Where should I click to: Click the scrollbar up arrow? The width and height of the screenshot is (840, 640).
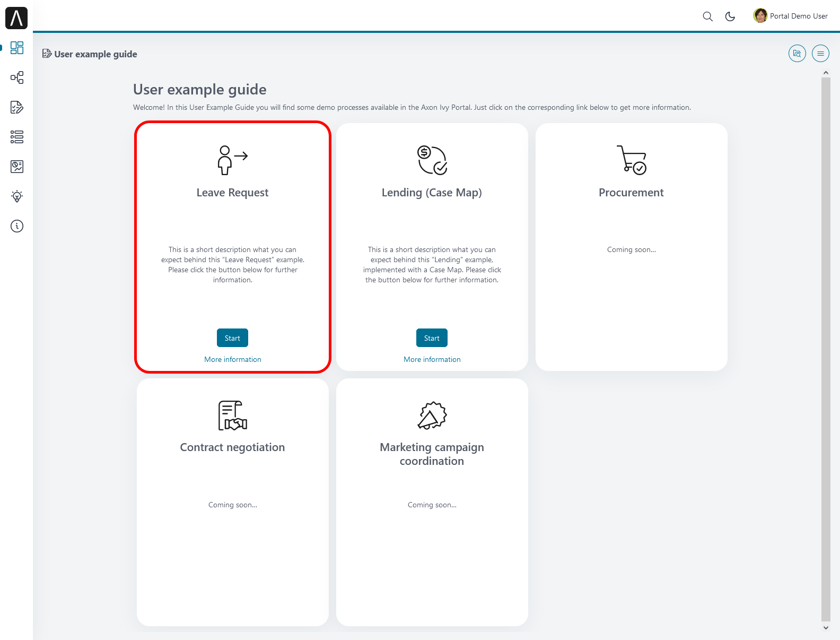coord(826,73)
